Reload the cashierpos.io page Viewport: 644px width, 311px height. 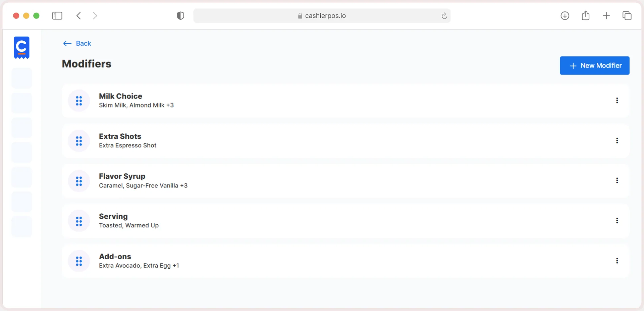(x=444, y=16)
